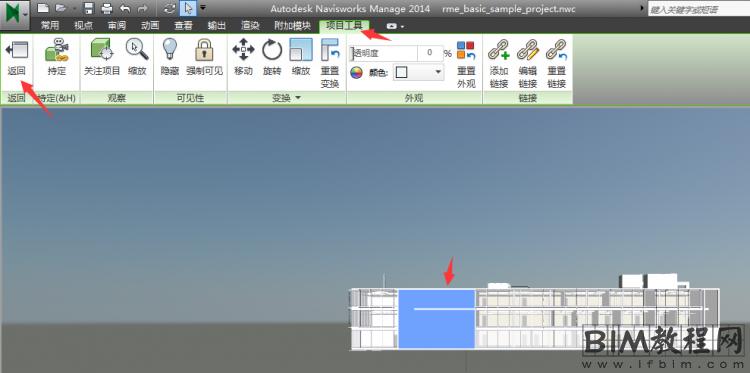Click the 链接 panel title
Image resolution: width=750 pixels, height=373 pixels.
[528, 98]
